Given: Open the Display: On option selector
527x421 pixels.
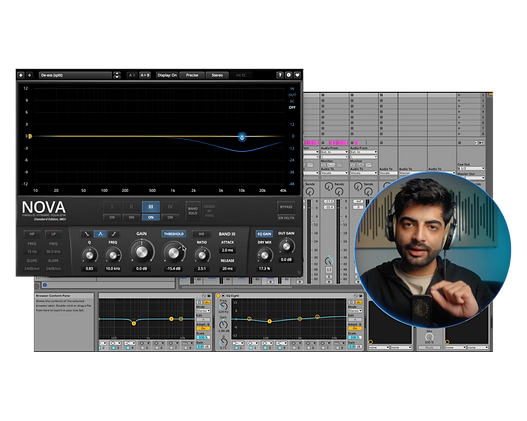Looking at the screenshot, I should point(167,75).
